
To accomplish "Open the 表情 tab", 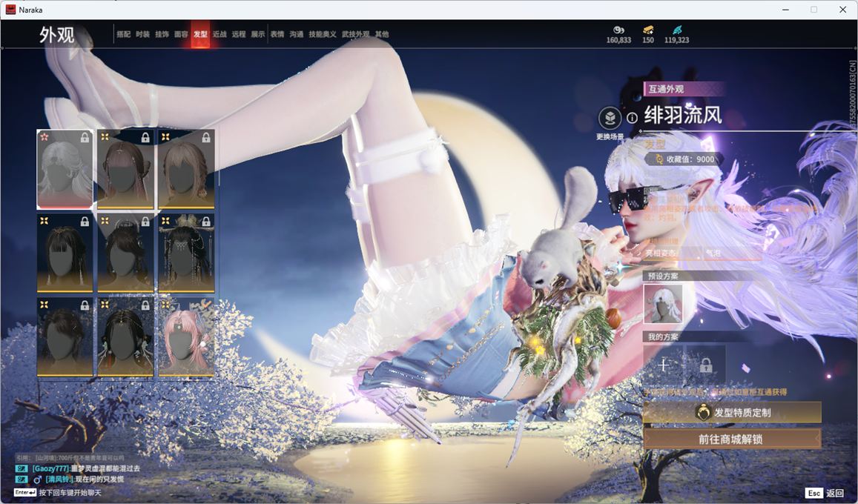I will pyautogui.click(x=277, y=34).
